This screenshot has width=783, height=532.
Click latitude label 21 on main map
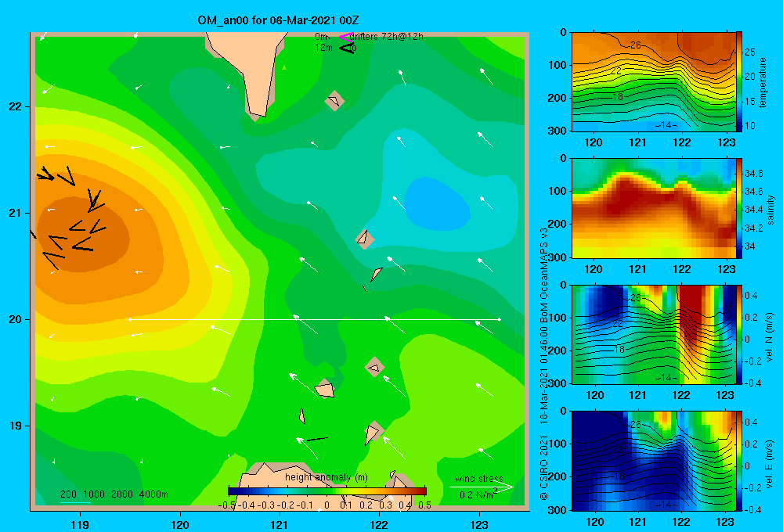16,213
